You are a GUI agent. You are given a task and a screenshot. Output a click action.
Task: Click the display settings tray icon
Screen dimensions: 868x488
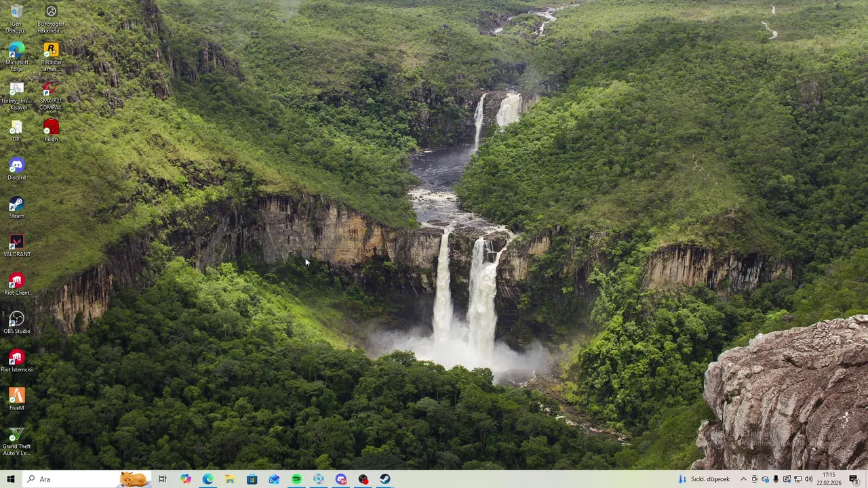787,479
